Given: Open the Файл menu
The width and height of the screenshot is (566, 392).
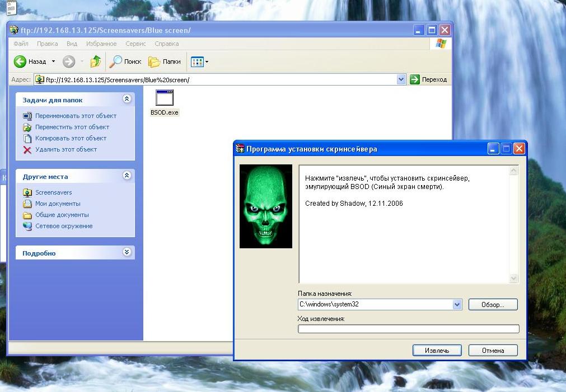Looking at the screenshot, I should 21,44.
